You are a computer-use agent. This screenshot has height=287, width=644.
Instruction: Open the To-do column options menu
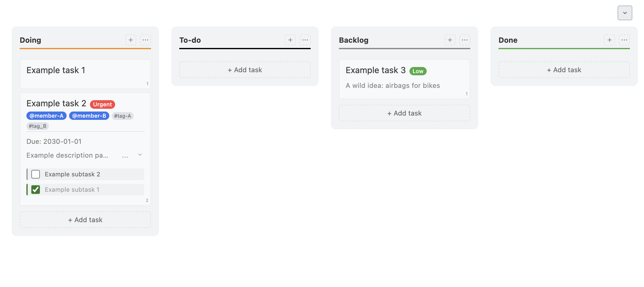point(305,40)
